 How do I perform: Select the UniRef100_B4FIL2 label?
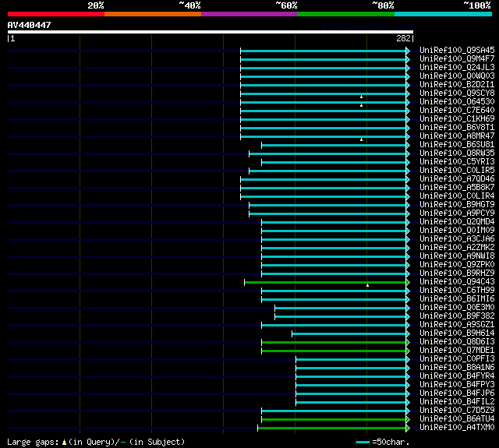tap(457, 402)
